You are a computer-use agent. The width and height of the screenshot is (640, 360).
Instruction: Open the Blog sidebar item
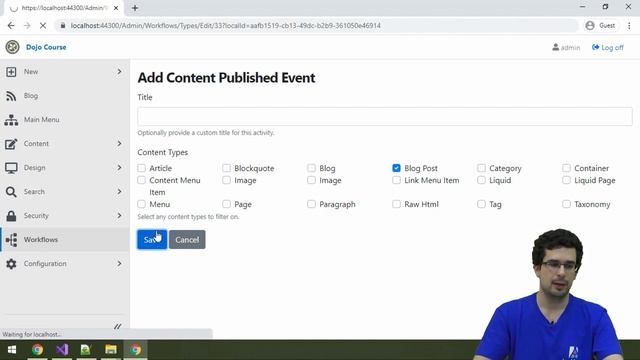[65, 96]
